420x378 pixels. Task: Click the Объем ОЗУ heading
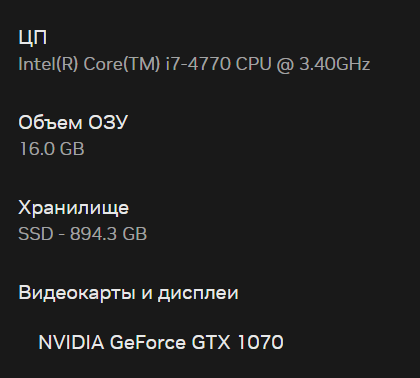coord(73,122)
